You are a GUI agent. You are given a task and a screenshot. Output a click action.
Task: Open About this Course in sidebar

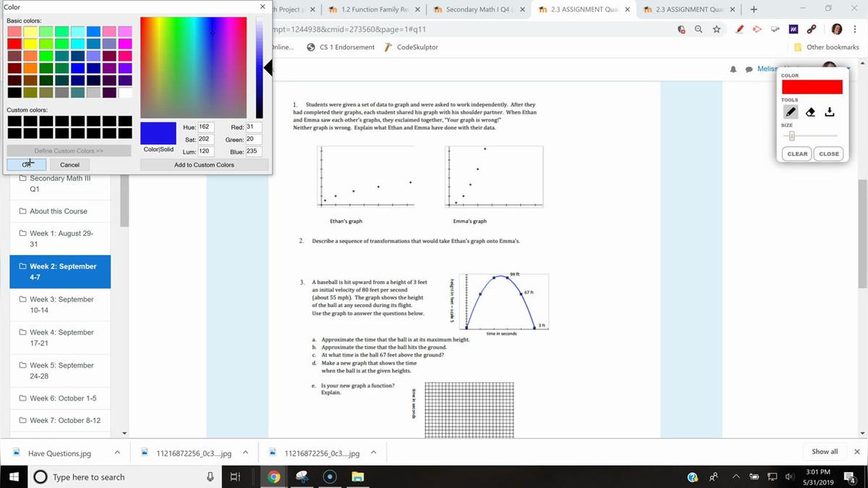pyautogui.click(x=60, y=211)
